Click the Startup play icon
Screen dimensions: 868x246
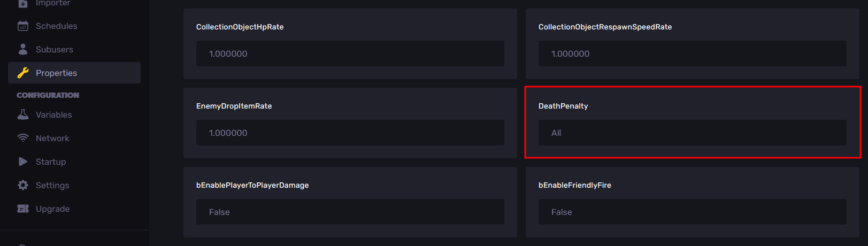(23, 162)
